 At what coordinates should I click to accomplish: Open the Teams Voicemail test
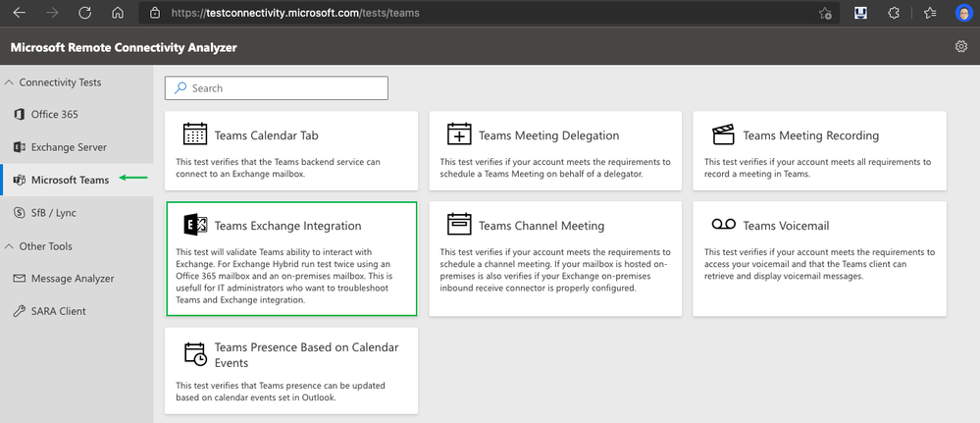point(819,258)
